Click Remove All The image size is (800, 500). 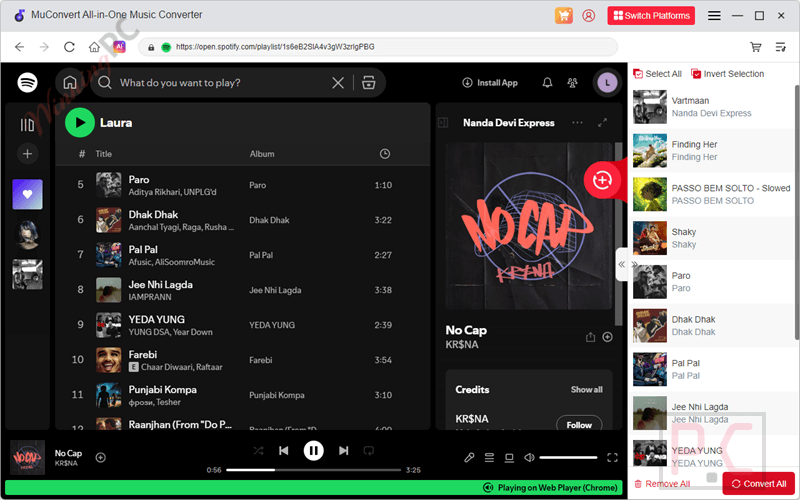tap(662, 483)
